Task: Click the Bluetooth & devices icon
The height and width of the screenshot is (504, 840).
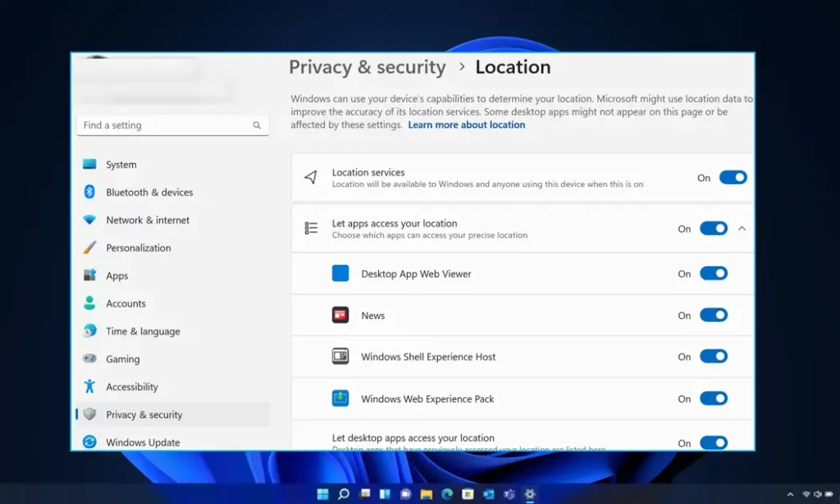Action: click(89, 192)
